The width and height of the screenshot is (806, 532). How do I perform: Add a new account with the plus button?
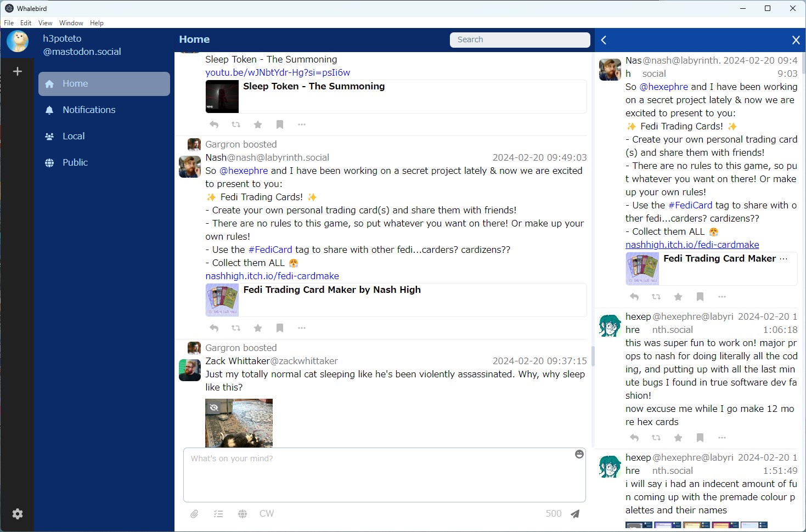coord(17,71)
